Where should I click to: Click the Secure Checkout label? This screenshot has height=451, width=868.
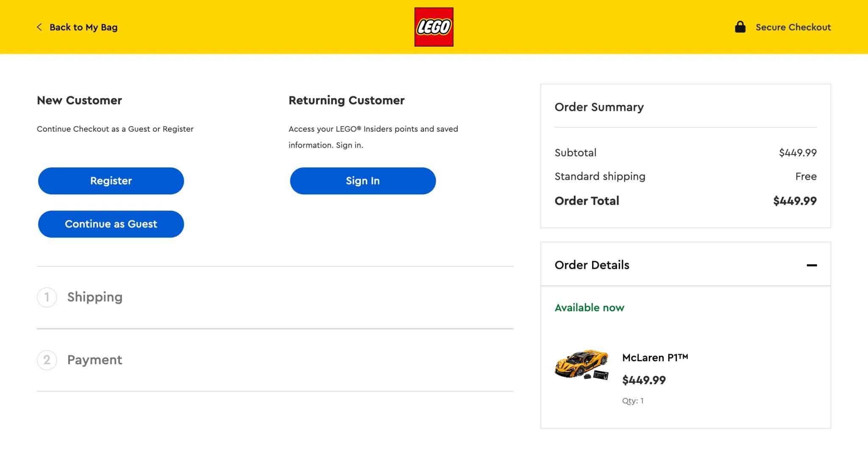(793, 27)
